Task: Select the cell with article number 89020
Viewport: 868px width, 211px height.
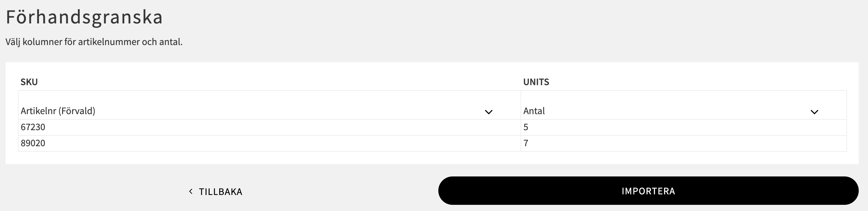Action: 33,143
